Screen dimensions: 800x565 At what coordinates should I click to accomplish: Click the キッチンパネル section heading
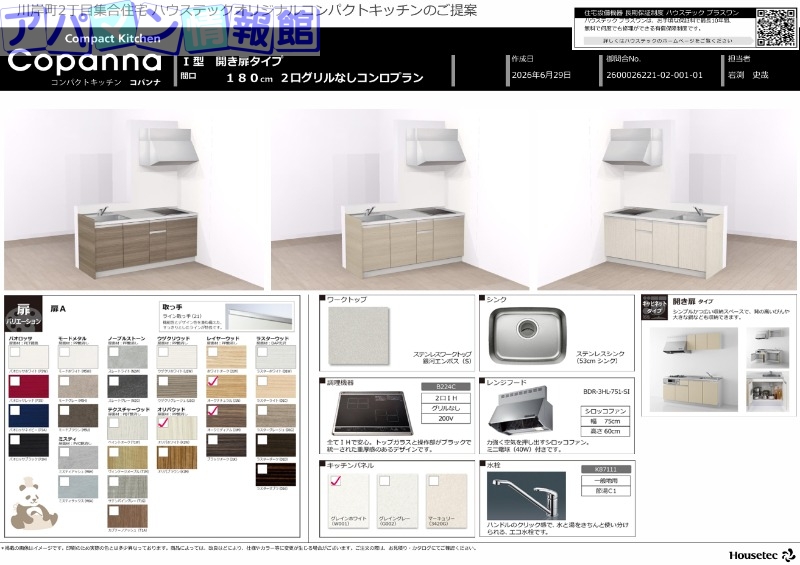tap(350, 465)
